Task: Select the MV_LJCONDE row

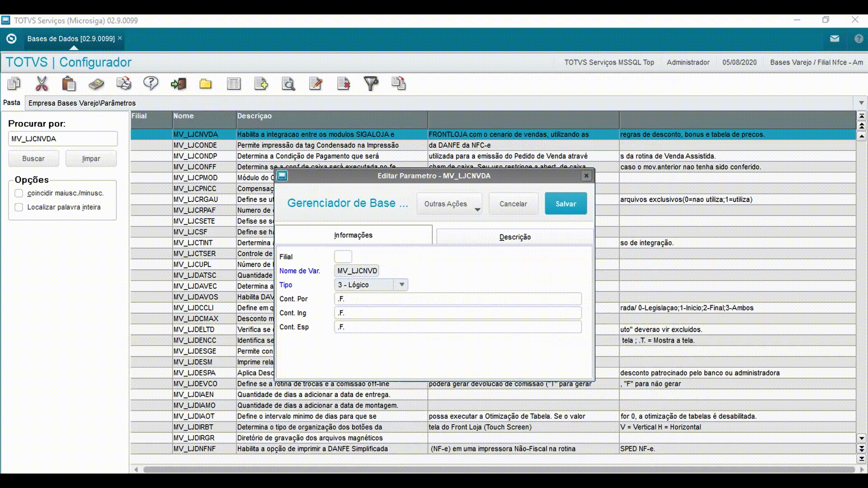Action: [x=493, y=145]
